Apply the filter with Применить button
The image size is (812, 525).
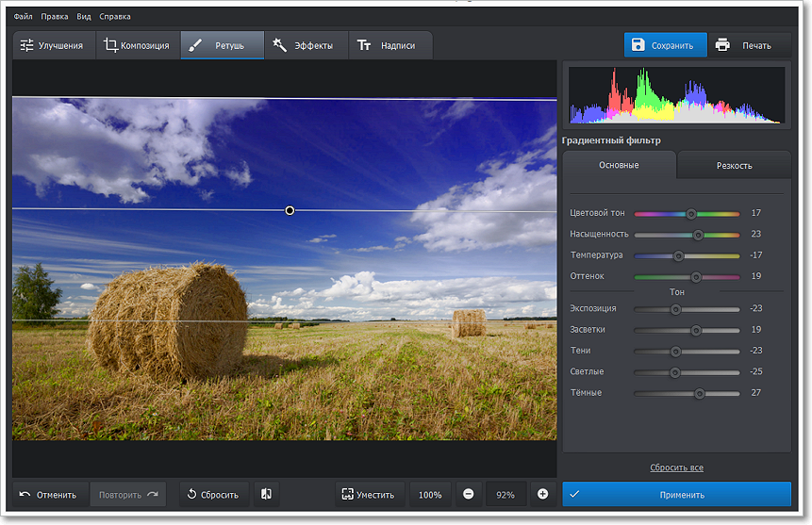(x=677, y=494)
